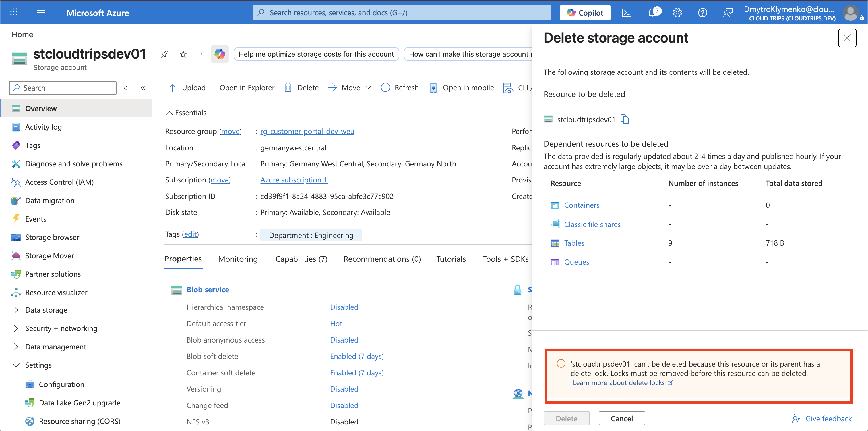The image size is (868, 431).
Task: Open Storage Mover
Action: click(x=50, y=256)
